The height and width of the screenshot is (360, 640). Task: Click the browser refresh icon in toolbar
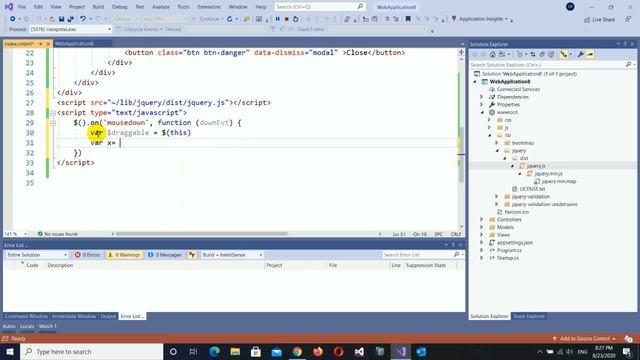point(230,19)
